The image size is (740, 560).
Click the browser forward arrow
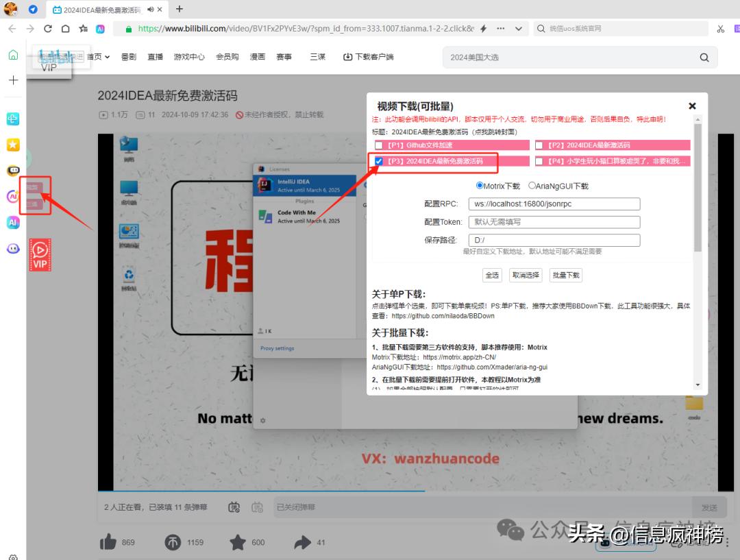point(30,28)
